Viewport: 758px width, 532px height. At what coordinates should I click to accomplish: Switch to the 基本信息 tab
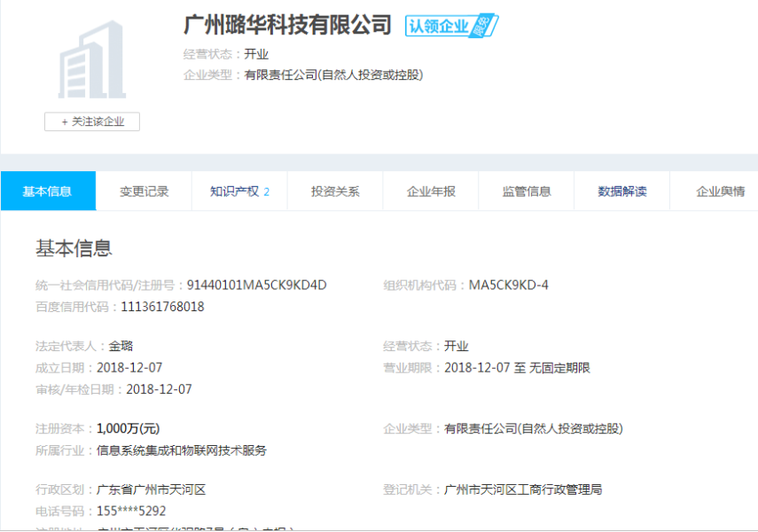click(x=48, y=192)
